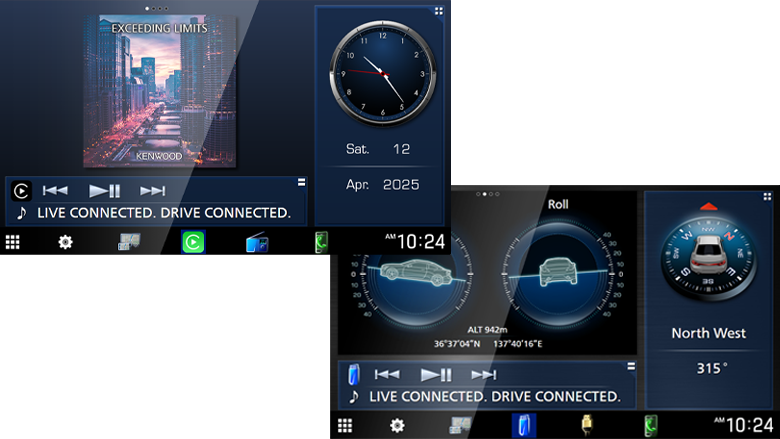Image resolution: width=780 pixels, height=439 pixels.
Task: Select the blue USB source in bottom bar
Action: click(524, 425)
